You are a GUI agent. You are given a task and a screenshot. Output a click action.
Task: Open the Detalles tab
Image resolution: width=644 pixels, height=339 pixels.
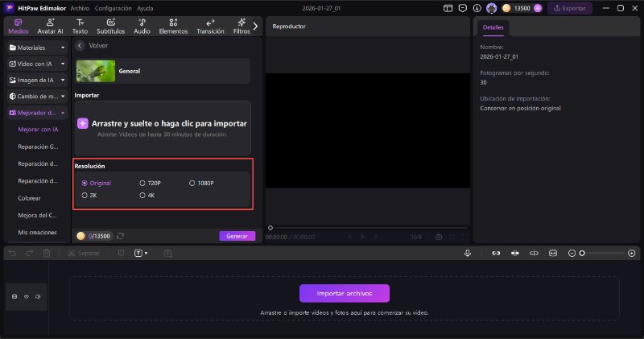[x=493, y=27]
